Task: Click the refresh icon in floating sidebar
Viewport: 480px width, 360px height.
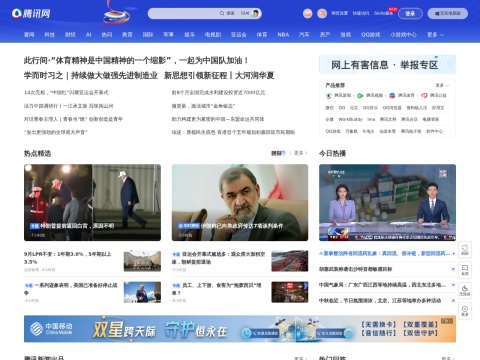Action: (465, 249)
